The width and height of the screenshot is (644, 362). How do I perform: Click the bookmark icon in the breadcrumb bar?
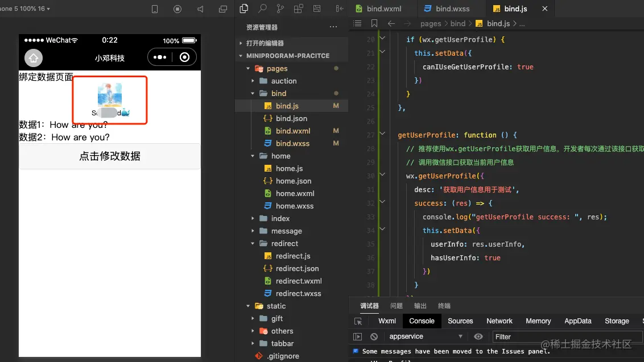374,23
